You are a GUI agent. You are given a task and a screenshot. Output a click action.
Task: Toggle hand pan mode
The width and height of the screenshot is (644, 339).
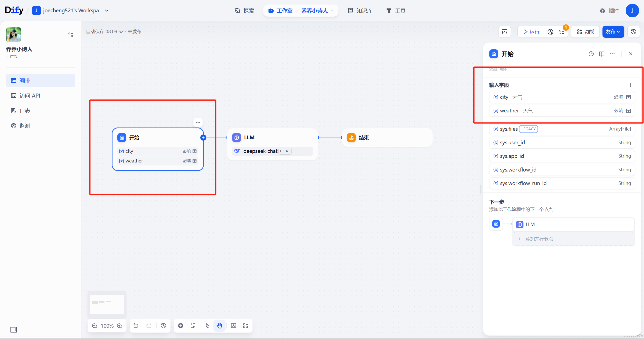[219, 326]
